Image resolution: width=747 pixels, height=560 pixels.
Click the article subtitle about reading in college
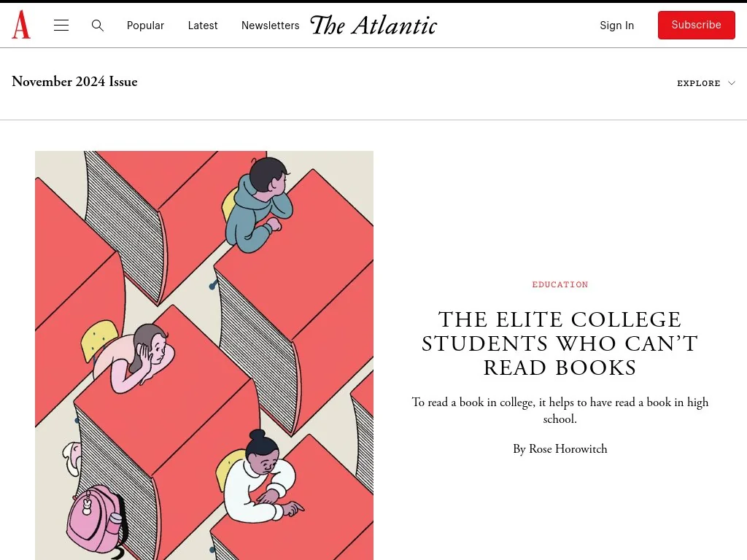click(560, 411)
